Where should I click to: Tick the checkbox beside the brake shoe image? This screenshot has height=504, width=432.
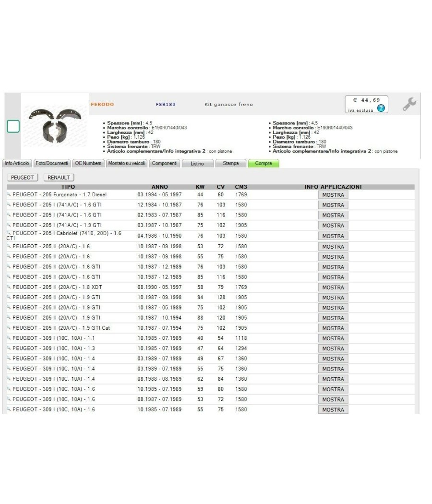pyautogui.click(x=13, y=126)
